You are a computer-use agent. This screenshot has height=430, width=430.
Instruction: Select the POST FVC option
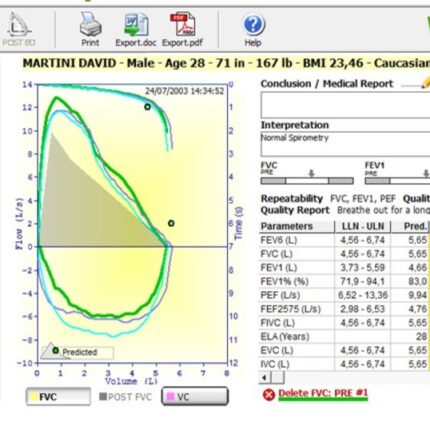(125, 397)
